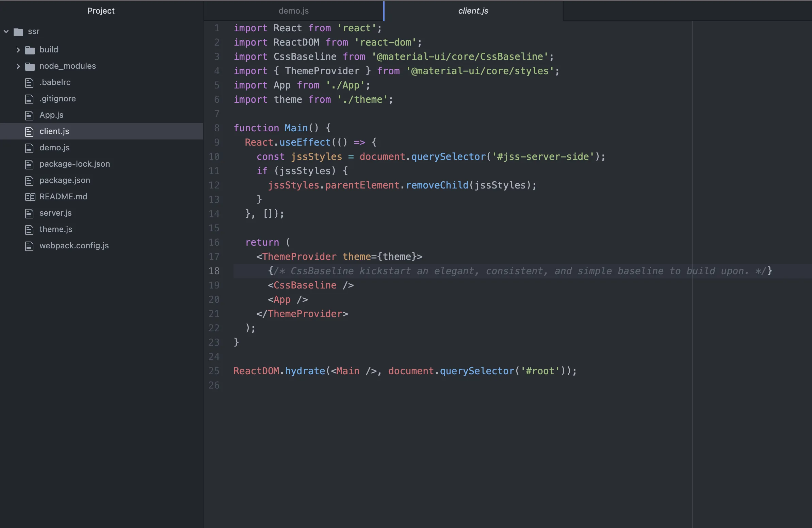Collapse the ssr root folder chevron
The image size is (812, 528).
[x=6, y=31]
